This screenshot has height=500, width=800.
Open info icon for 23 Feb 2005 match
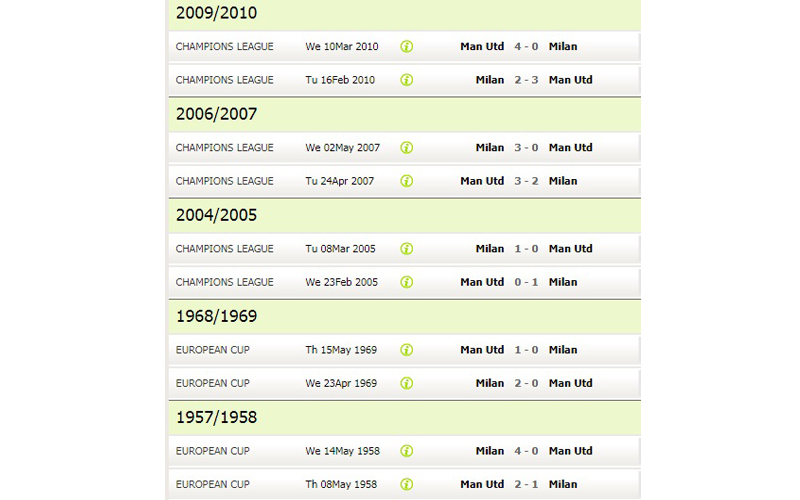tap(407, 282)
